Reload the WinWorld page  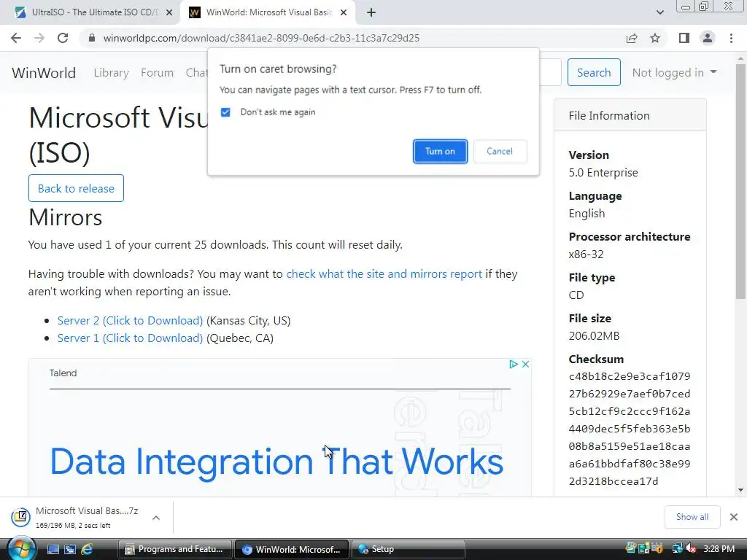pos(63,38)
